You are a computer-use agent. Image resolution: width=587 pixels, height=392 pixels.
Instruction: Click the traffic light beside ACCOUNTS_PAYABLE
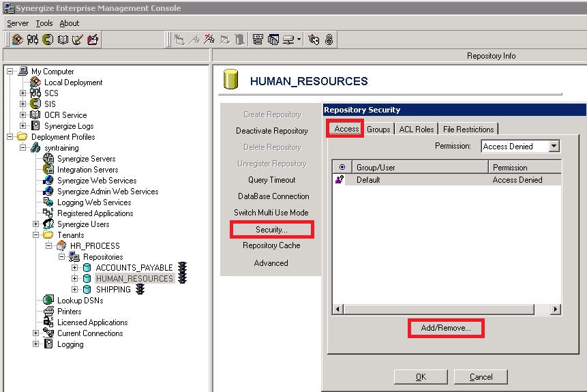coord(182,267)
